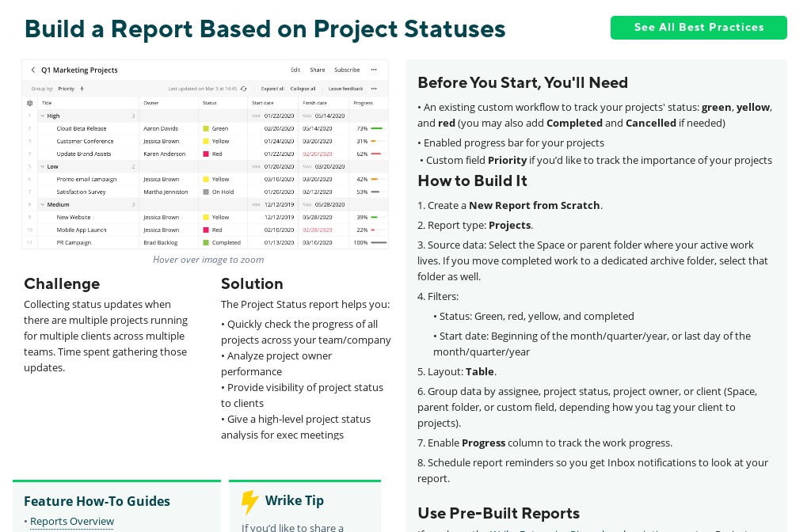Click the See All Best Practices button
This screenshot has width=811, height=532.
coord(699,28)
